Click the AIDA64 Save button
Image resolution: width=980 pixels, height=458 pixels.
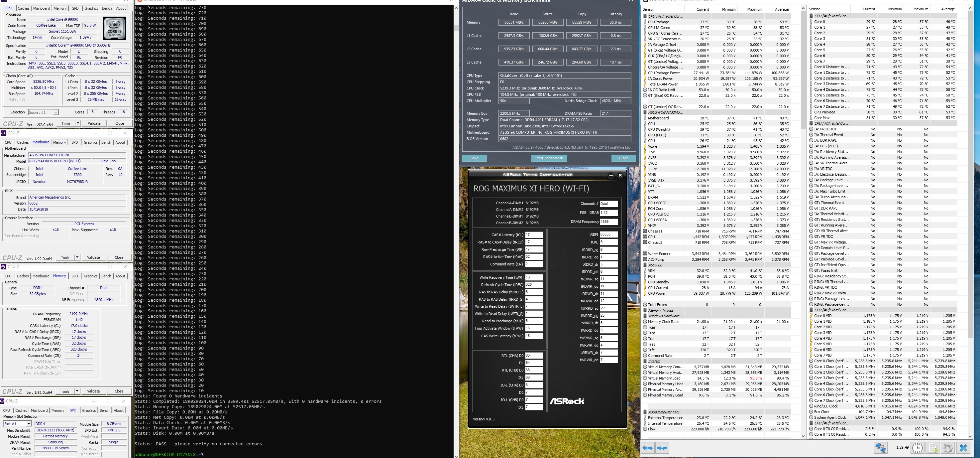tap(474, 158)
